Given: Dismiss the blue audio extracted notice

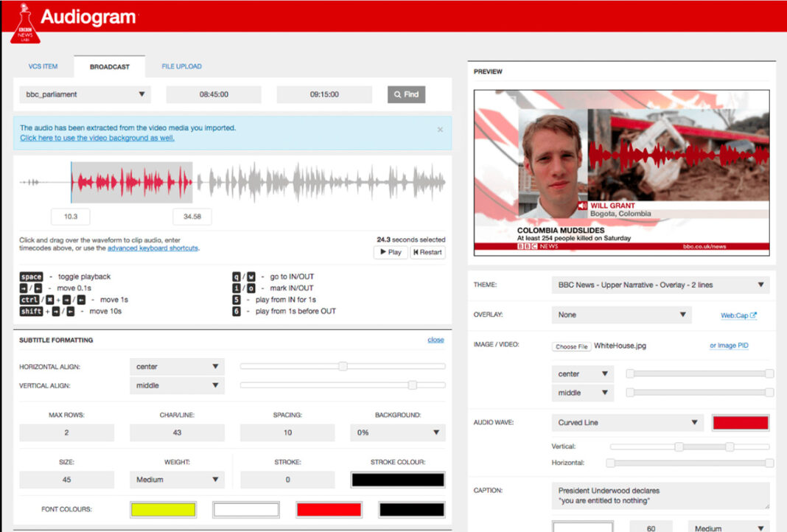Looking at the screenshot, I should (440, 130).
